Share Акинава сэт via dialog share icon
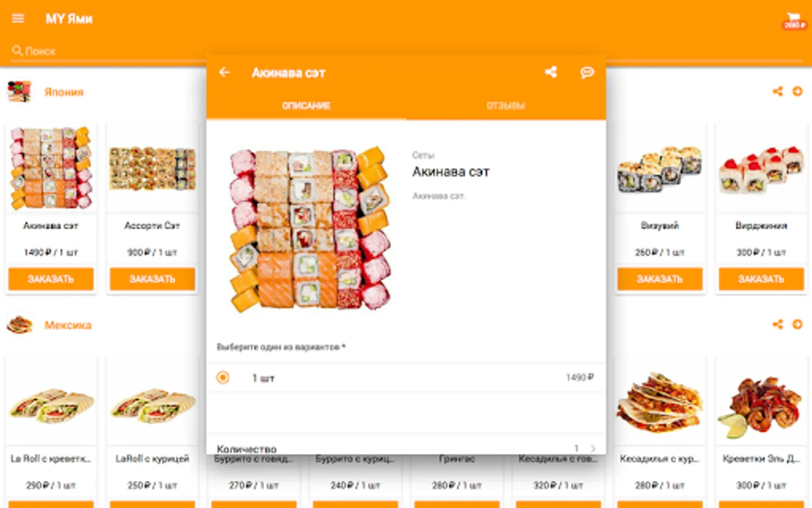The height and width of the screenshot is (508, 812). pyautogui.click(x=551, y=72)
